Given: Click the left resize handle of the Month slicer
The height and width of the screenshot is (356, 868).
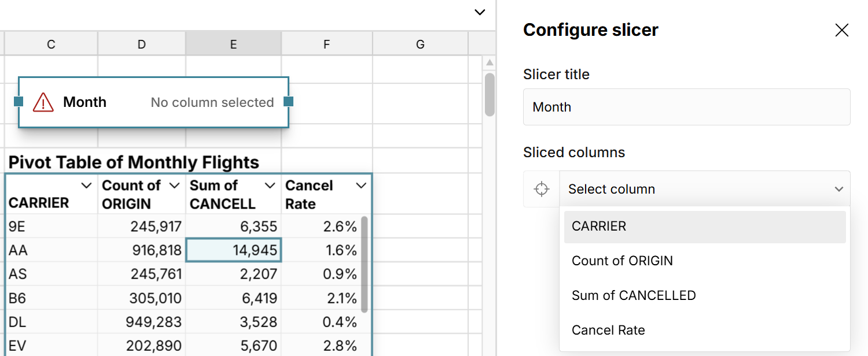Looking at the screenshot, I should click(19, 101).
